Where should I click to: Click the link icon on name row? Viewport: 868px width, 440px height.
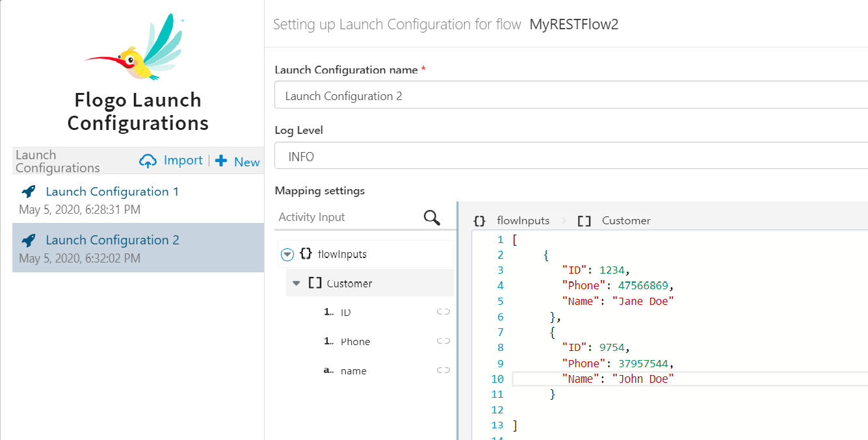443,370
